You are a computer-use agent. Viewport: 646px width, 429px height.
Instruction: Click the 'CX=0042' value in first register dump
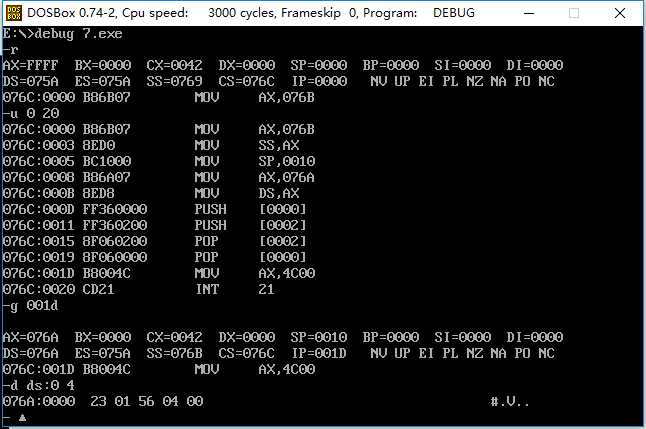click(174, 65)
